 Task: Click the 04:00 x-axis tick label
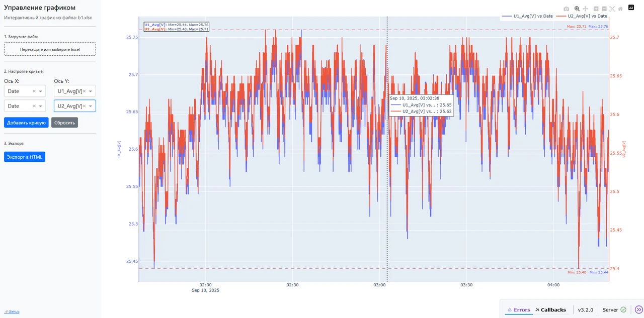point(553,285)
